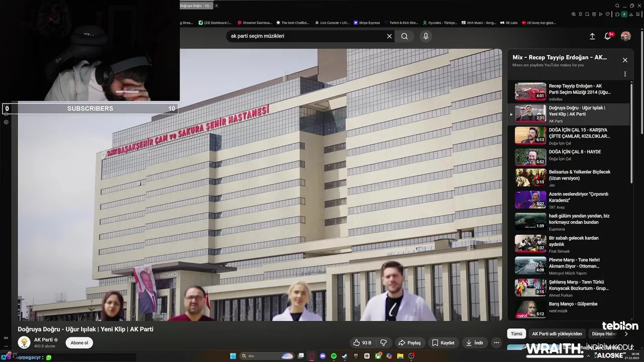Open the Mix - Recep Tayyip Erdoğan playlist title

coord(559,57)
